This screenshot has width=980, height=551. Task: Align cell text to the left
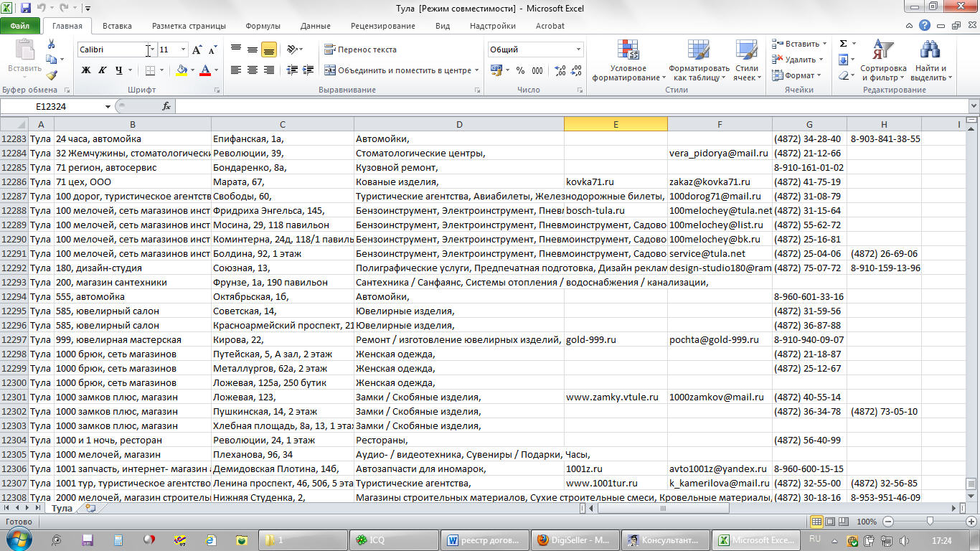coord(236,70)
